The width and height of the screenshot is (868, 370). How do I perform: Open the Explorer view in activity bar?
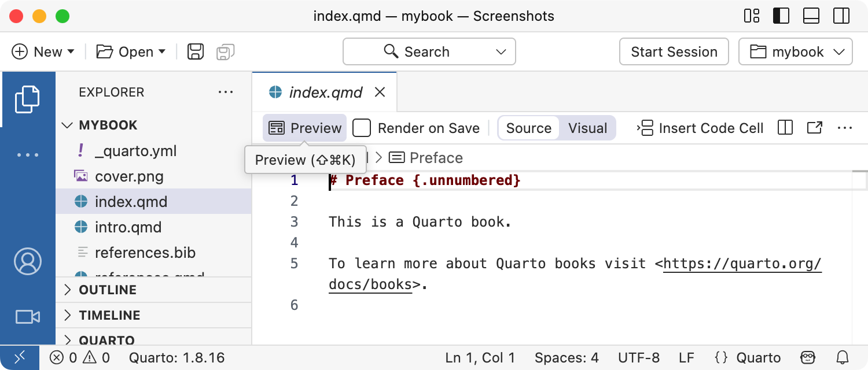[27, 99]
